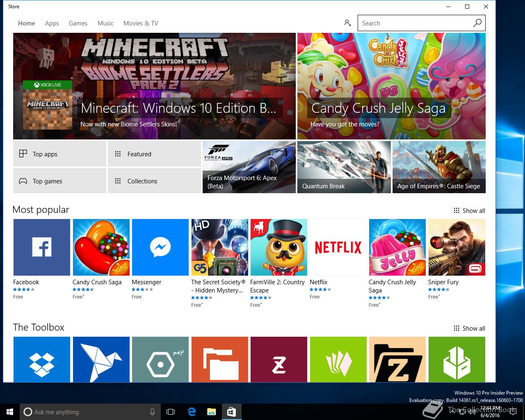The width and height of the screenshot is (525, 420).
Task: Open the Quantum Break tile
Action: point(344,167)
